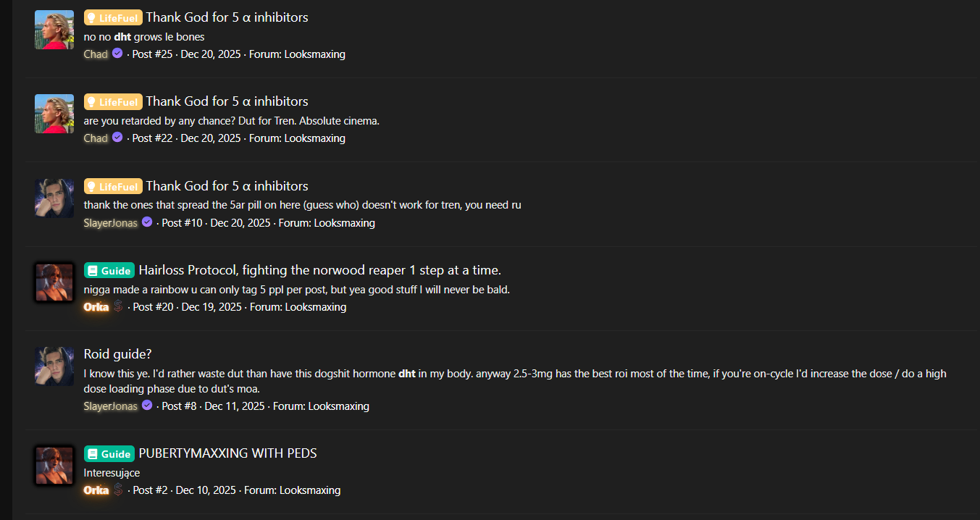This screenshot has height=520, width=980.
Task: Click Chad's verified badge on post #22
Action: coord(117,138)
